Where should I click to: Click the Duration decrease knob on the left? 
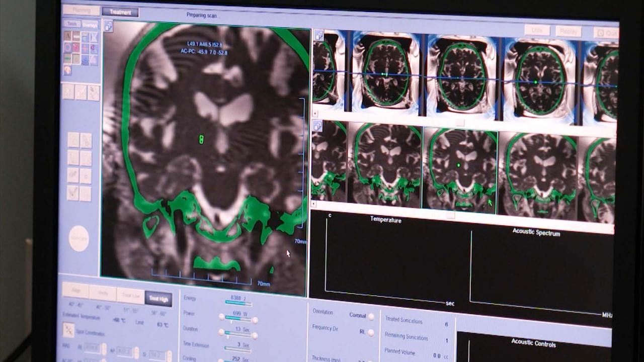pos(222,332)
